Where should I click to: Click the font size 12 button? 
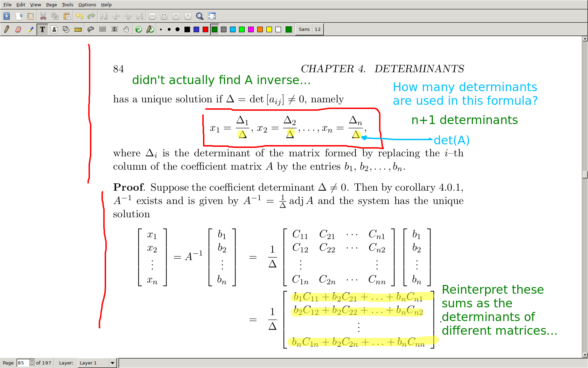tap(317, 29)
